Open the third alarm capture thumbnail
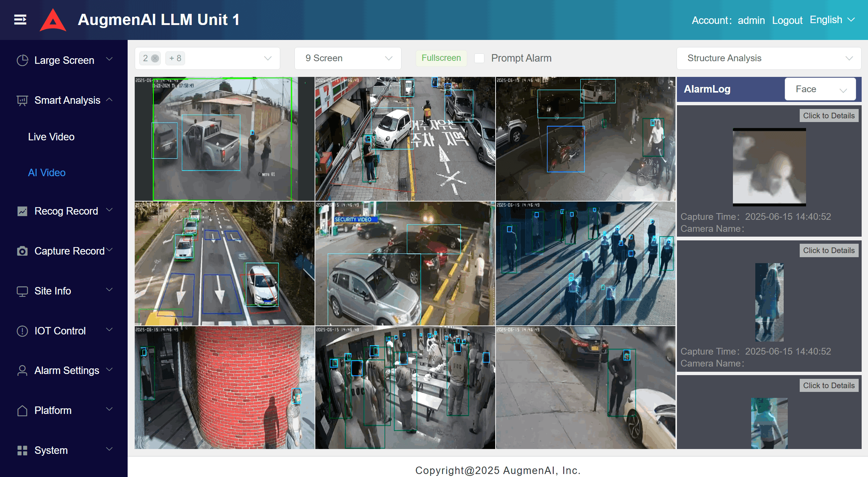The image size is (868, 477). pyautogui.click(x=769, y=423)
